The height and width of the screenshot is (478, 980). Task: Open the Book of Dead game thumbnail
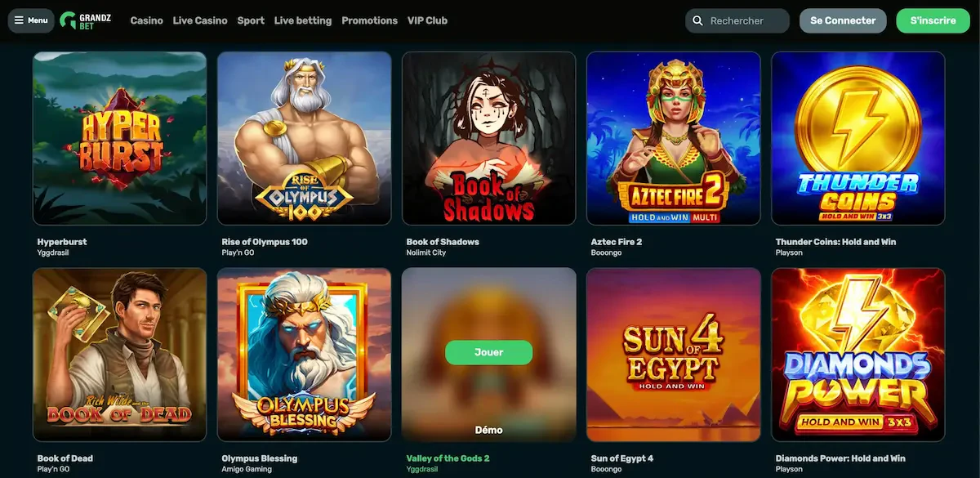pos(120,355)
